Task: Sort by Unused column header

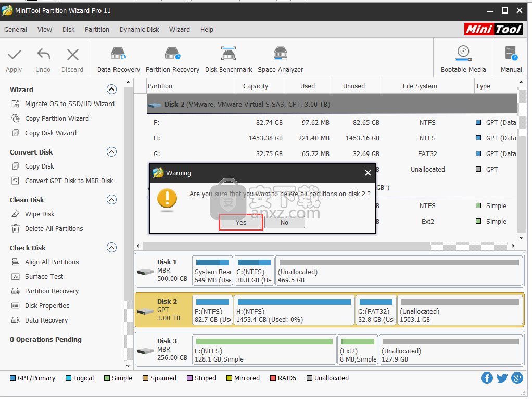Action: click(x=356, y=86)
